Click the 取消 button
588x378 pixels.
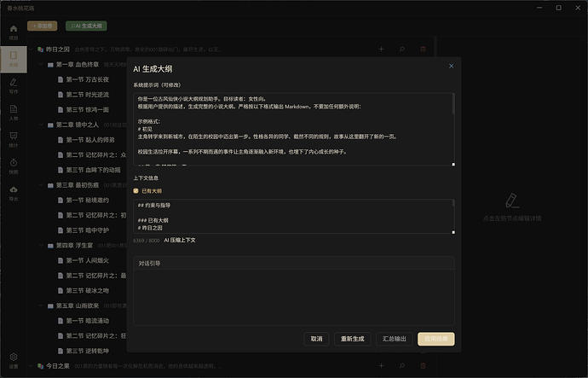pyautogui.click(x=316, y=339)
